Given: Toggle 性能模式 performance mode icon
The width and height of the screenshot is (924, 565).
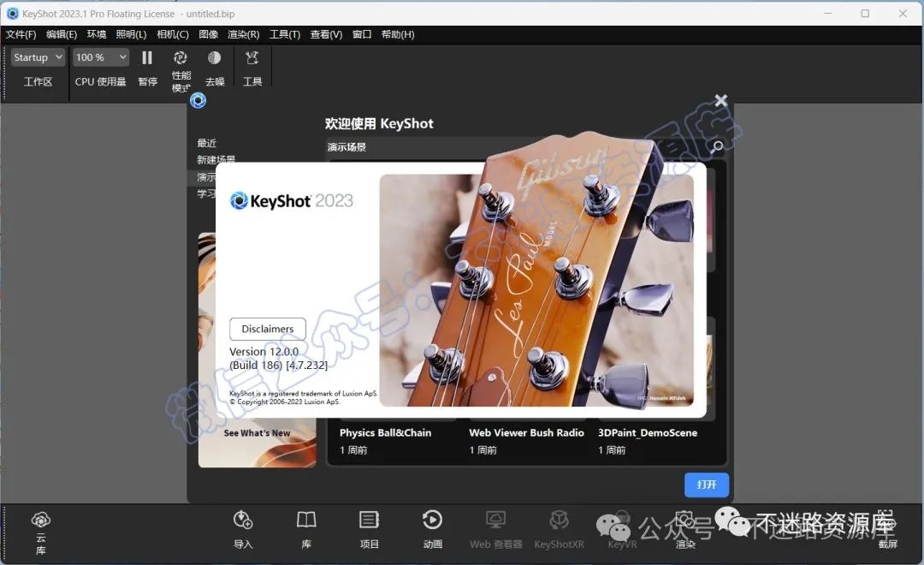Looking at the screenshot, I should click(x=181, y=58).
